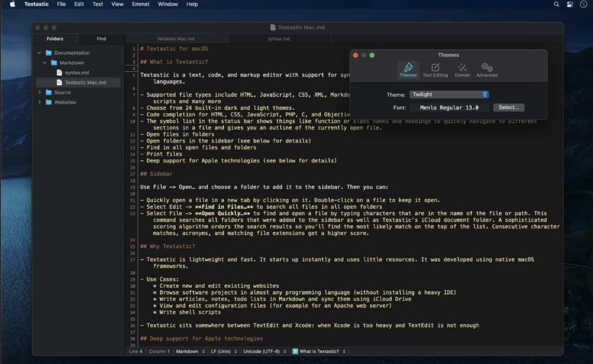
Task: Expand the Websites folder
Action: pyautogui.click(x=40, y=102)
